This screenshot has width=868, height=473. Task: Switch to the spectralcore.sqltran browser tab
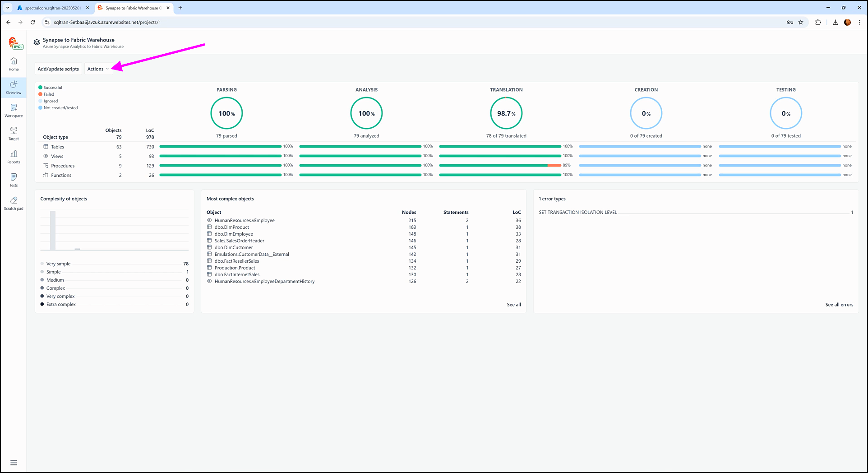point(53,8)
